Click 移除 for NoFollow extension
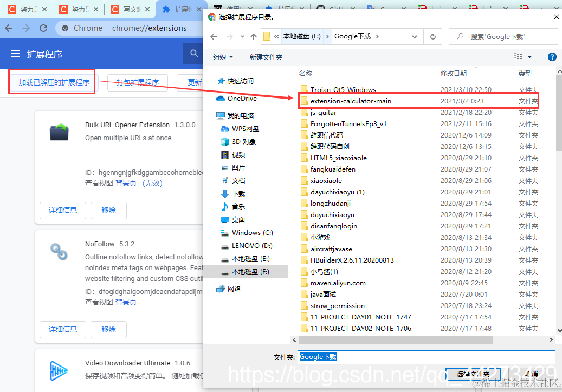 [x=108, y=329]
